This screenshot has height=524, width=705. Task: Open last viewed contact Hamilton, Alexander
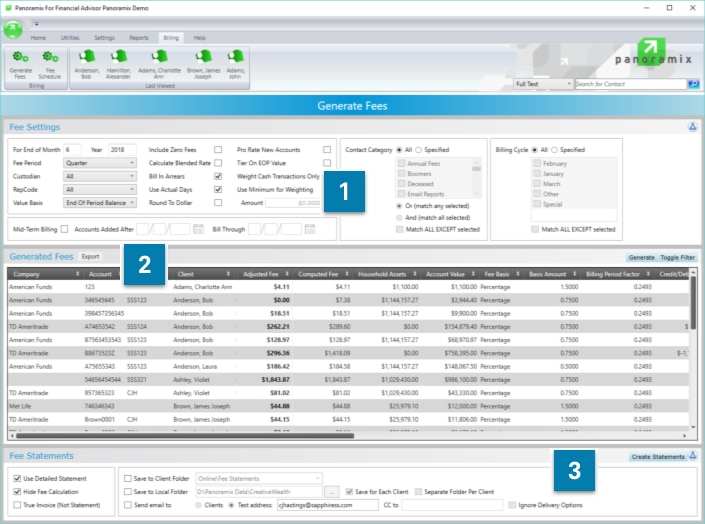coord(118,65)
